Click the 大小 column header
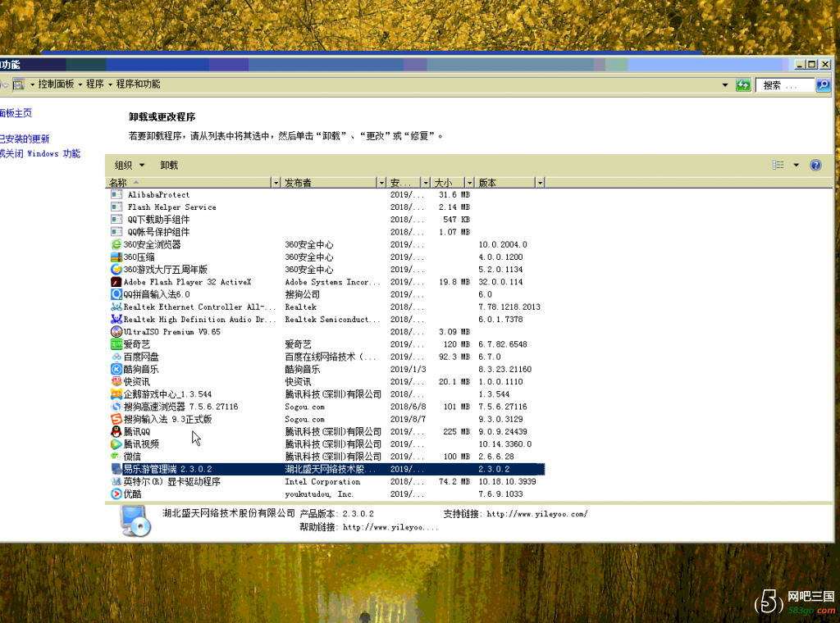840x623 pixels. coord(449,183)
